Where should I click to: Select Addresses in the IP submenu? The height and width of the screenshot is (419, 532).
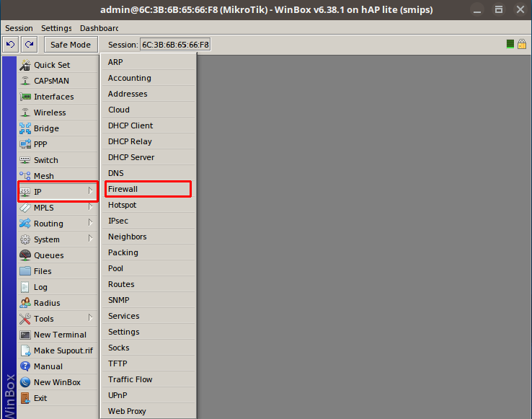[x=148, y=94]
